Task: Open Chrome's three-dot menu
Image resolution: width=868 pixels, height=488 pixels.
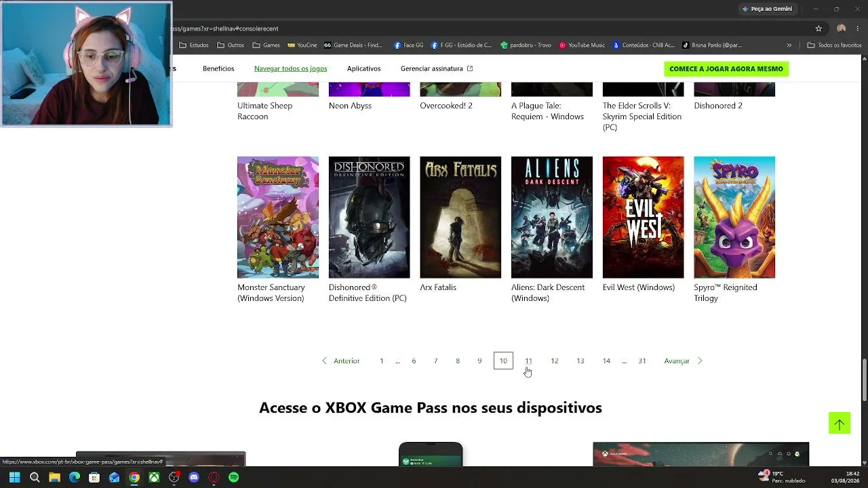Action: point(858,28)
